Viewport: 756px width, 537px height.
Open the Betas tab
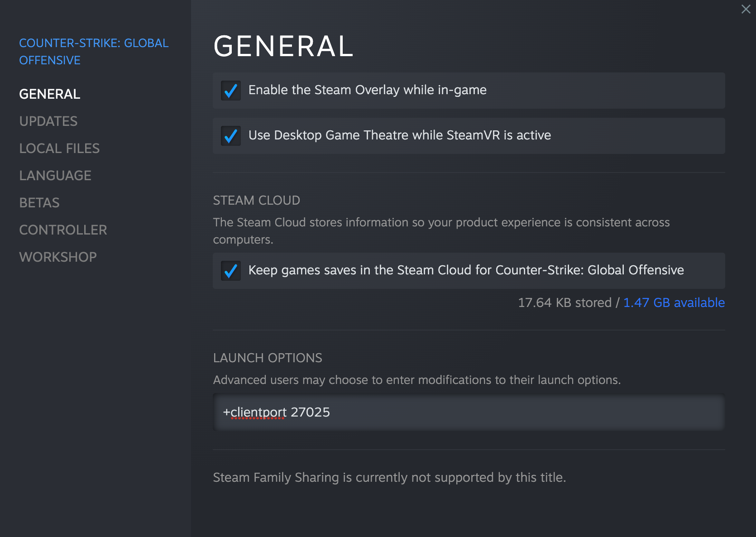39,203
